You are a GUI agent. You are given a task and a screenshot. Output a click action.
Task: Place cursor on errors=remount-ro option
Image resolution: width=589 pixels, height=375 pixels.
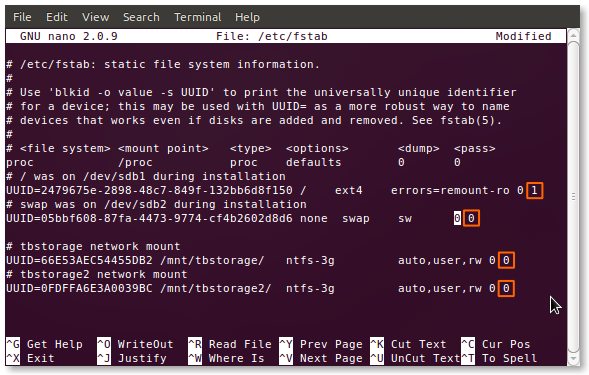(450, 191)
